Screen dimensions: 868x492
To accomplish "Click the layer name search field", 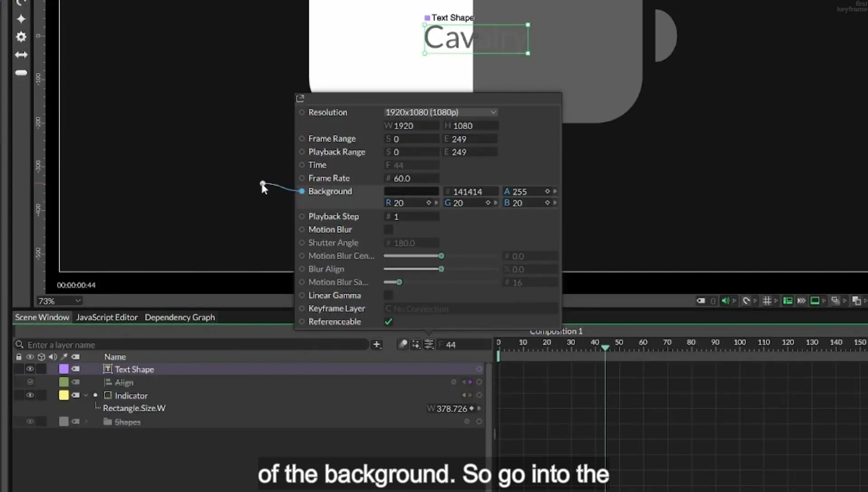I will click(x=192, y=345).
